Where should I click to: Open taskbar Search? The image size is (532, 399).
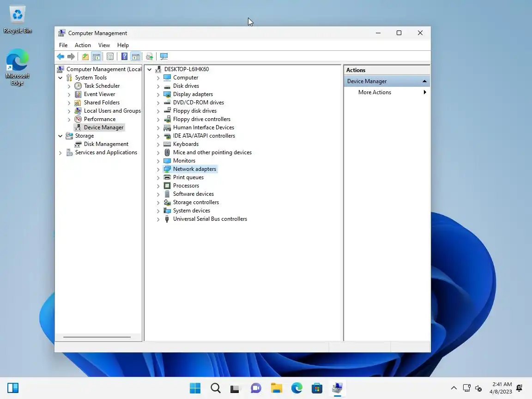pos(216,388)
